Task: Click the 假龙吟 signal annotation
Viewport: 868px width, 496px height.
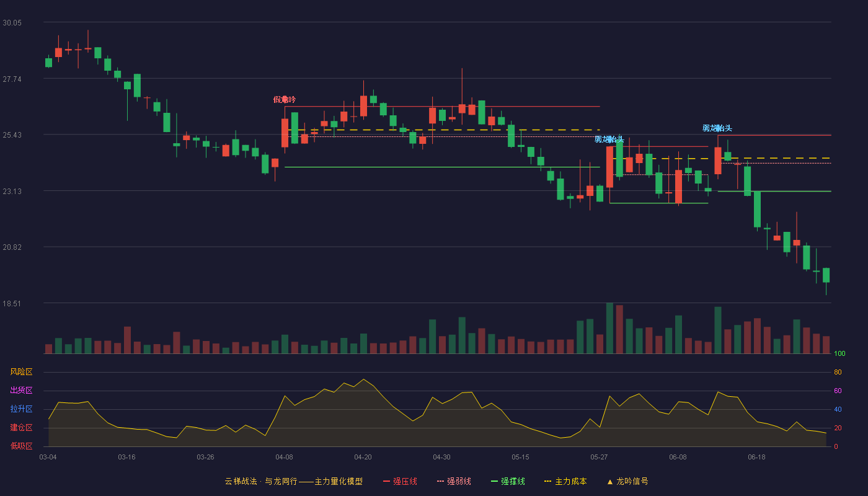Action: pyautogui.click(x=285, y=100)
